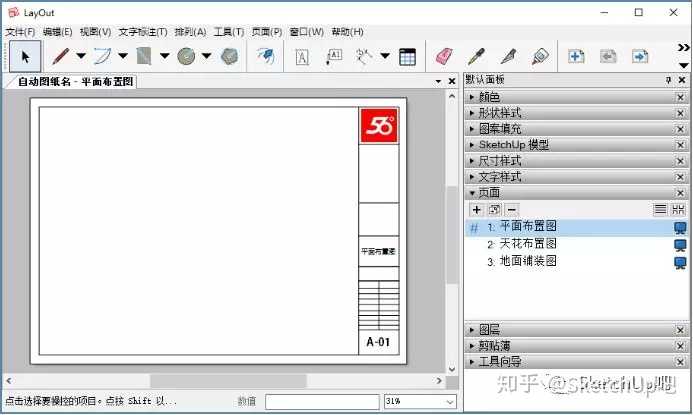Click the 数值 measurement input field
Screen dimensions: 693x415
(322, 402)
